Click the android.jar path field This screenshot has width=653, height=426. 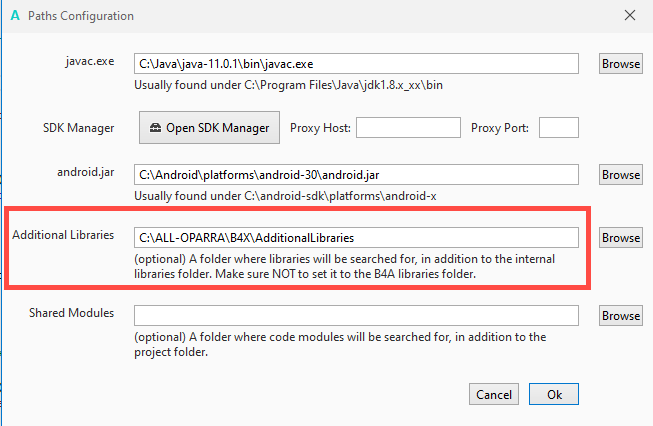356,175
